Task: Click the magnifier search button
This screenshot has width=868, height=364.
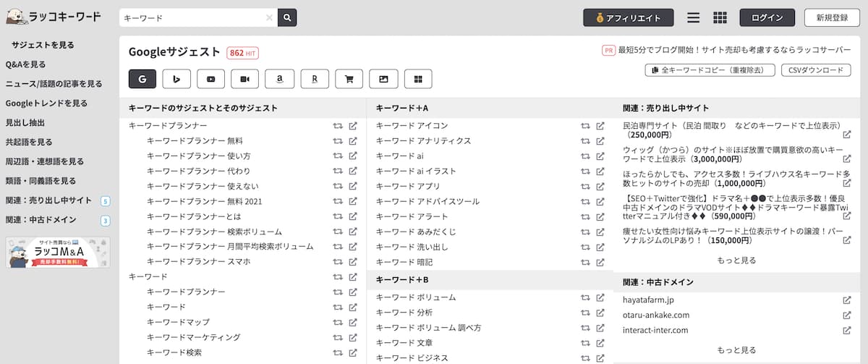Action: click(x=287, y=17)
